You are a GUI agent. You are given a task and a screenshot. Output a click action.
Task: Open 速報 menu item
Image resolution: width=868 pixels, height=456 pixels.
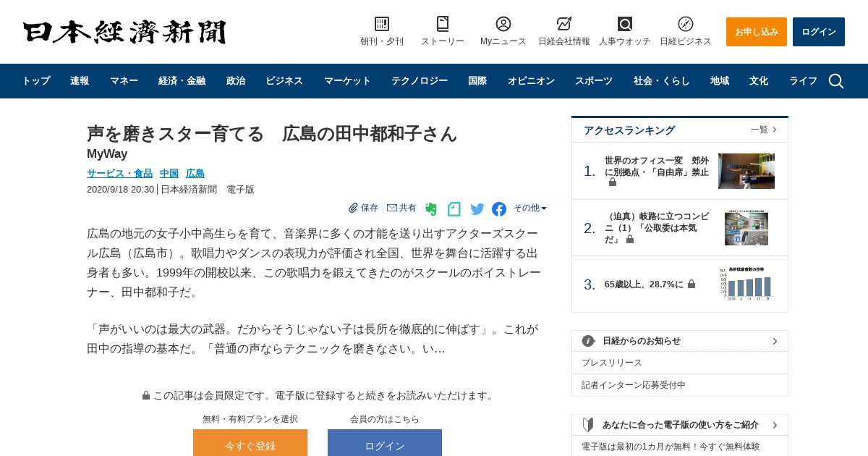[x=80, y=81]
